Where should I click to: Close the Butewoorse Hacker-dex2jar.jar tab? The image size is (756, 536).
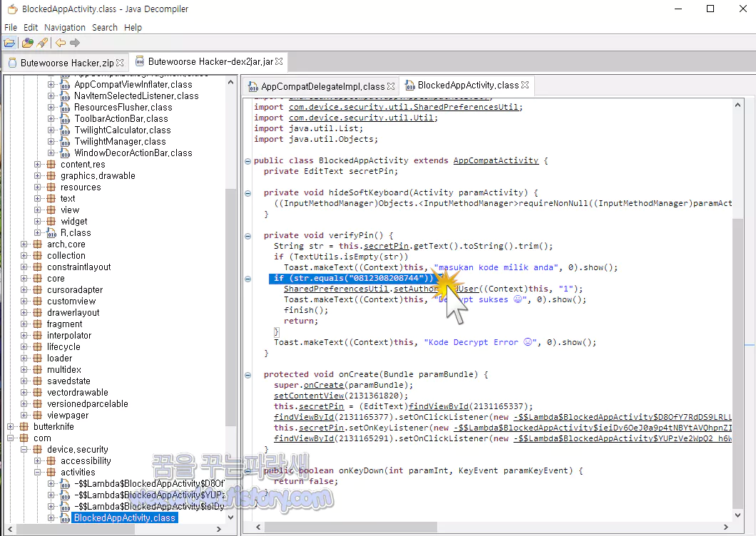[x=279, y=61]
